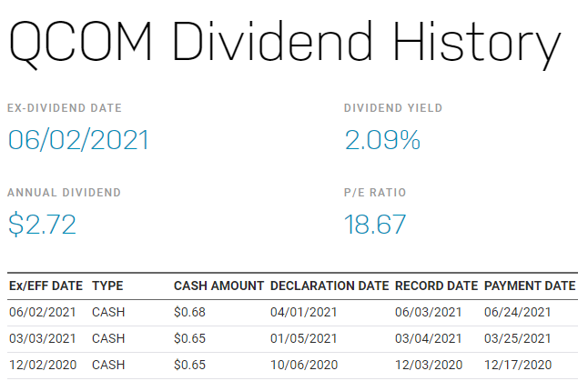The image size is (588, 381).
Task: Select the ex-dividend date value 06/02/2021
Action: pos(79,140)
